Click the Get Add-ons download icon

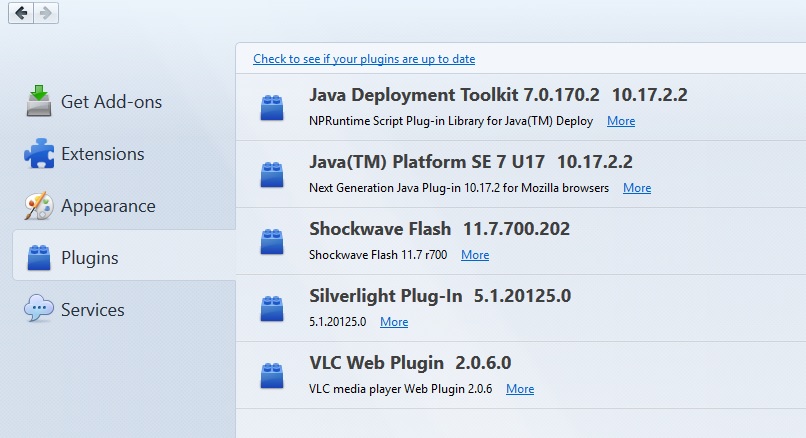[39, 101]
